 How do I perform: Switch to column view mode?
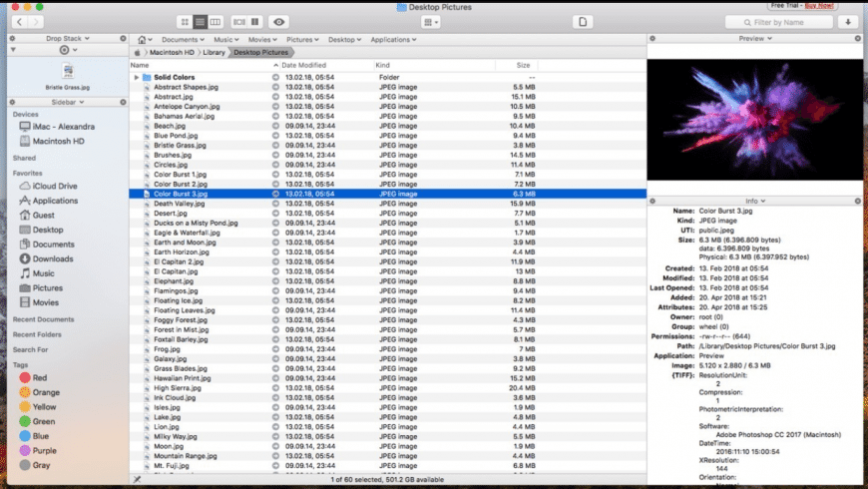(216, 21)
